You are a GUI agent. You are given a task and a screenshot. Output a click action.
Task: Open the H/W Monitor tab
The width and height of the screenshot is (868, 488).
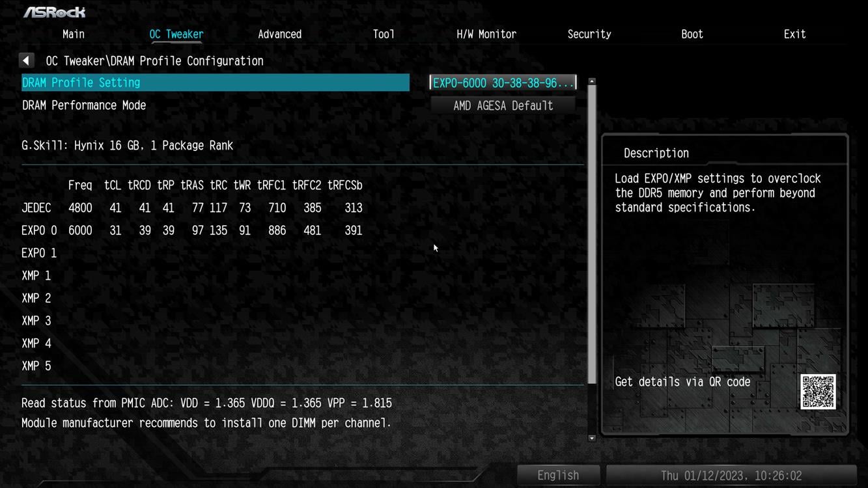click(486, 34)
